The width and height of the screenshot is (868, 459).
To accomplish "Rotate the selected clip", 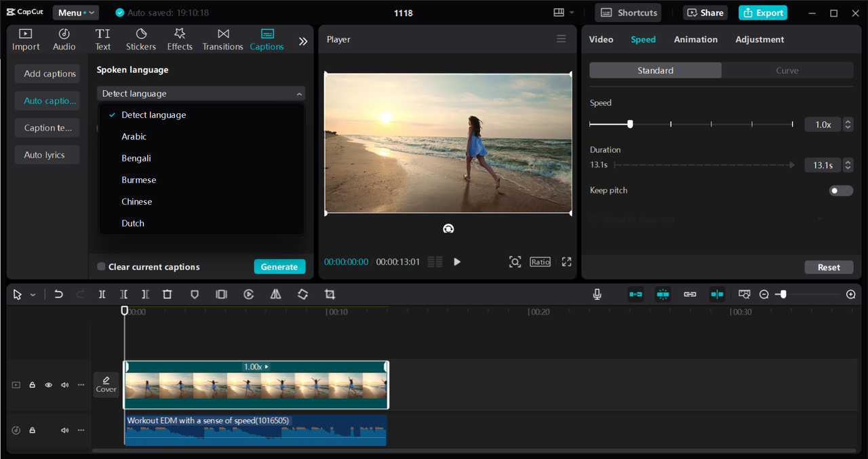I will [x=302, y=294].
